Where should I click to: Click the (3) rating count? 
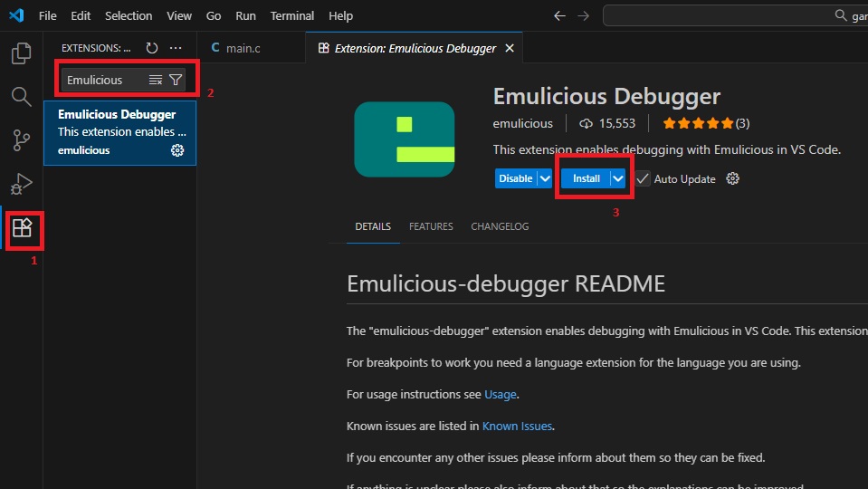click(742, 123)
